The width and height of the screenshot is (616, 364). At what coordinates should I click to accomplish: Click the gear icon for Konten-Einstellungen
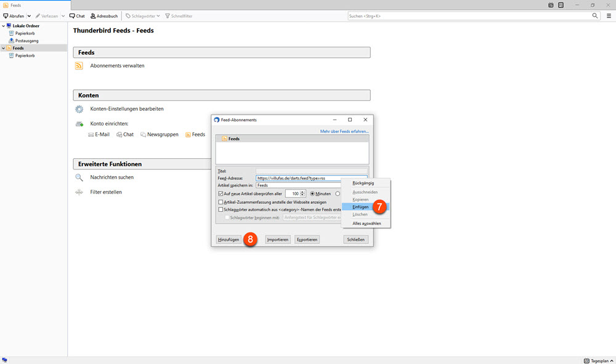79,109
